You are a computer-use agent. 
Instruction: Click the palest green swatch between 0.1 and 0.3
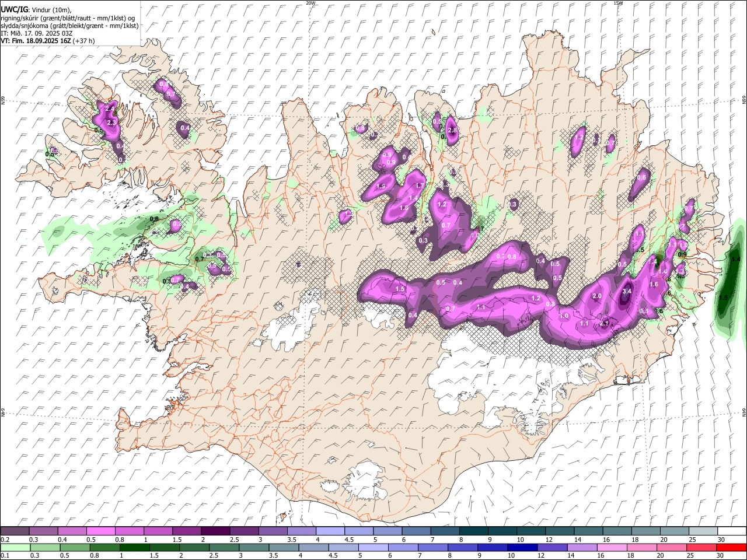(x=15, y=548)
